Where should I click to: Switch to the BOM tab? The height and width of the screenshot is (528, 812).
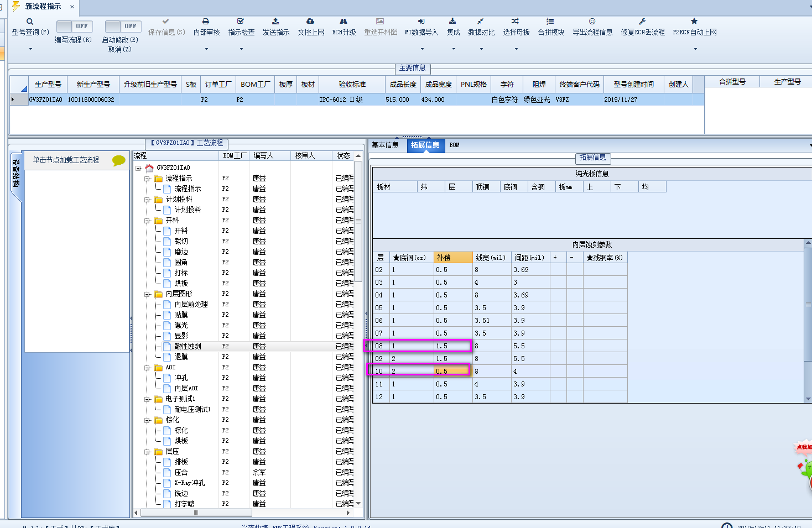pyautogui.click(x=454, y=145)
